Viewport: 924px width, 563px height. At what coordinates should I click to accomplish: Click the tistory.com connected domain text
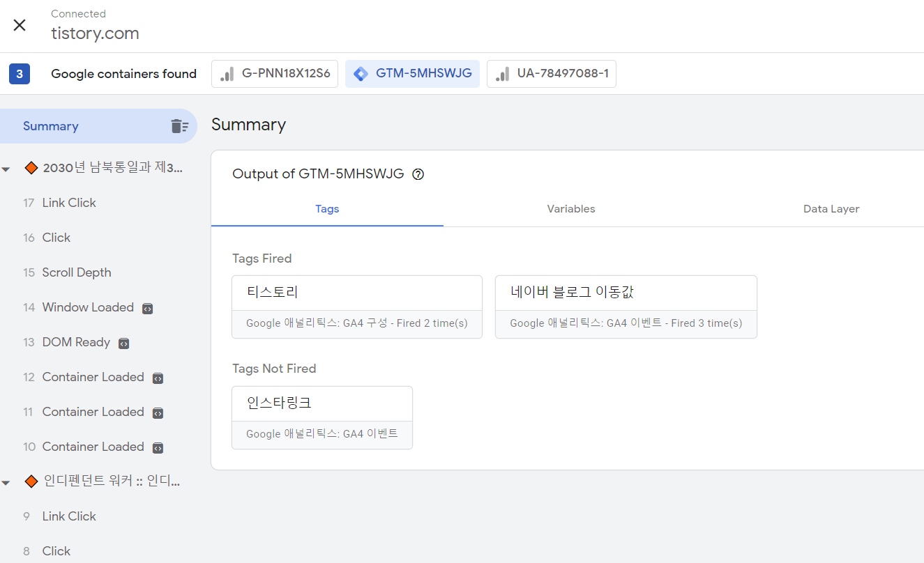pos(95,33)
